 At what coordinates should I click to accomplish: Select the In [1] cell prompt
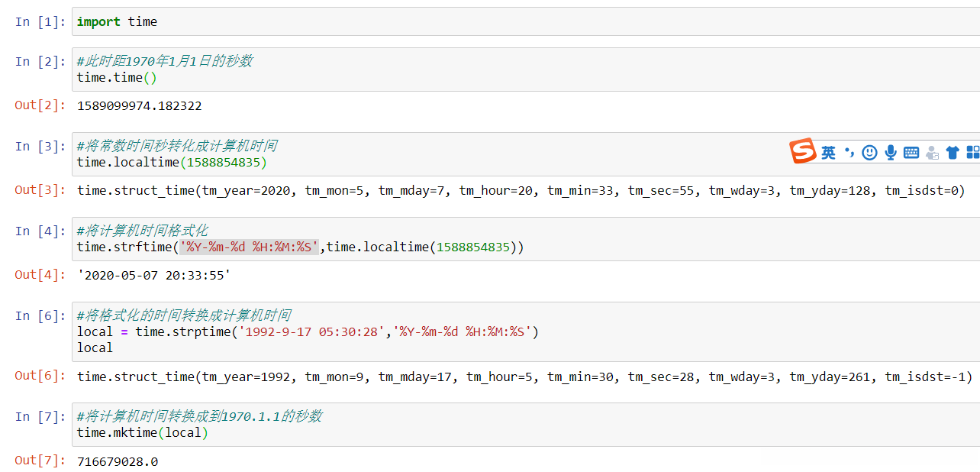click(40, 22)
